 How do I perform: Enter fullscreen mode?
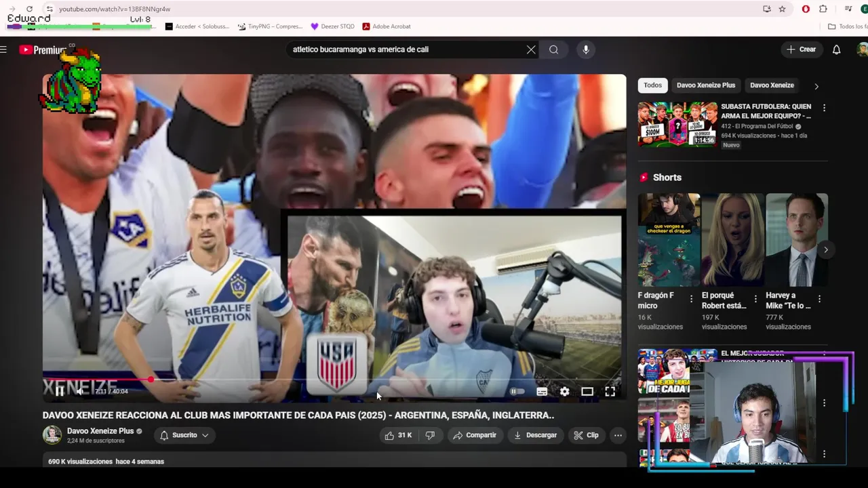(x=610, y=391)
